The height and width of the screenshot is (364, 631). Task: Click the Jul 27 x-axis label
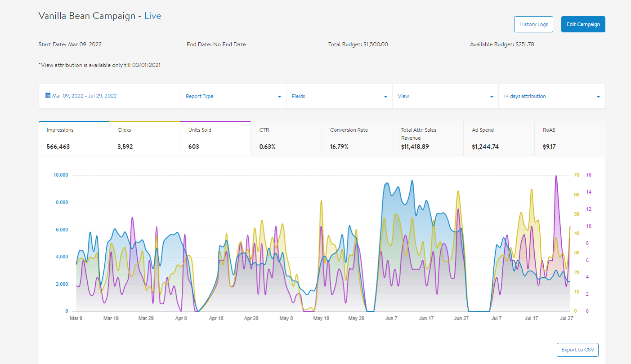click(x=566, y=318)
